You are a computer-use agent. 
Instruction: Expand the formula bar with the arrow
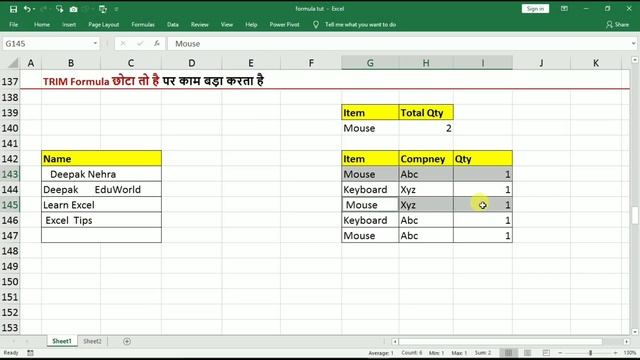pyautogui.click(x=633, y=44)
